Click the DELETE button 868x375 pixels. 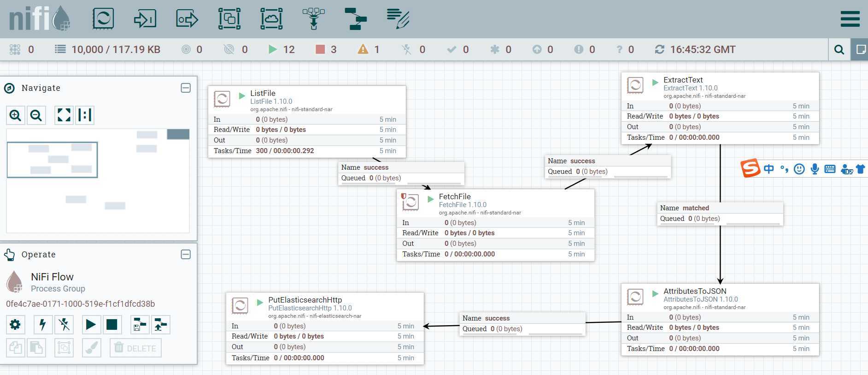pyautogui.click(x=136, y=348)
